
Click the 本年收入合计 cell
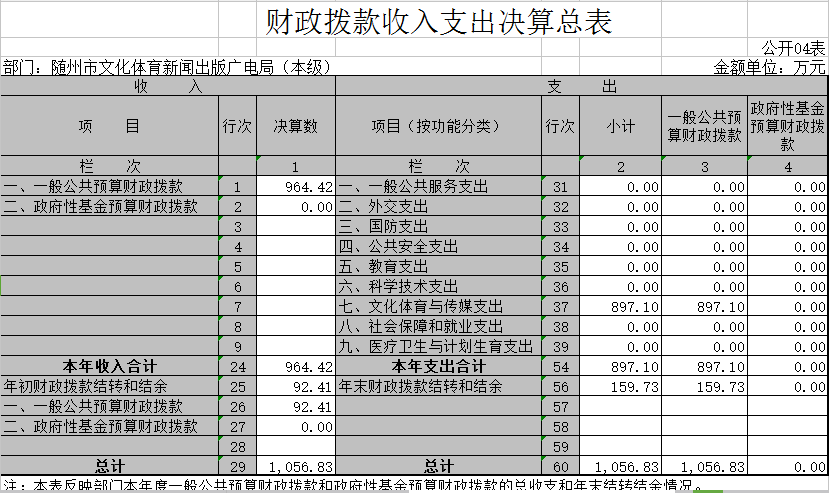coord(108,367)
